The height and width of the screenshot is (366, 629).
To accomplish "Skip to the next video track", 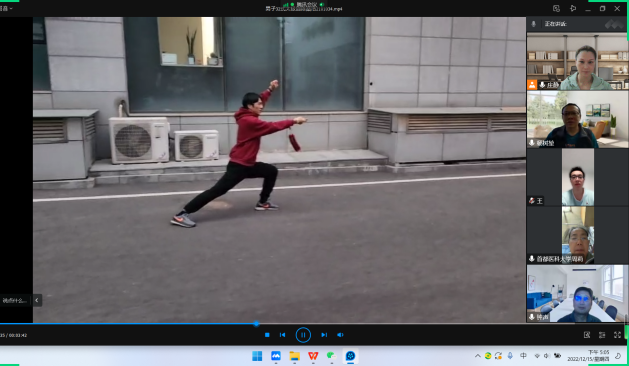I will click(324, 335).
